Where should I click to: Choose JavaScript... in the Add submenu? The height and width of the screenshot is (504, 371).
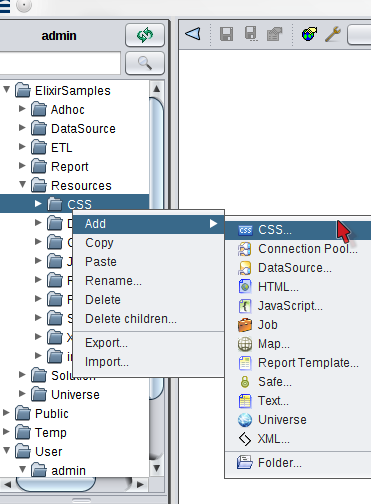298,306
